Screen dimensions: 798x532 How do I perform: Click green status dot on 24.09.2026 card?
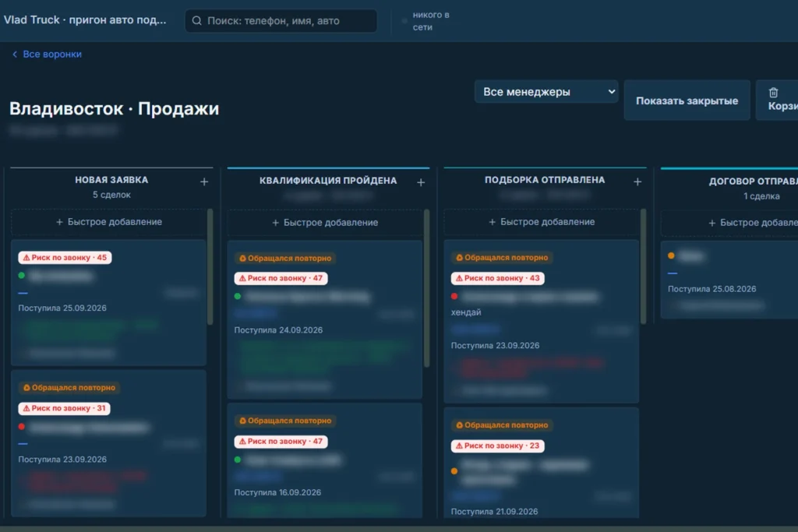pyautogui.click(x=238, y=296)
